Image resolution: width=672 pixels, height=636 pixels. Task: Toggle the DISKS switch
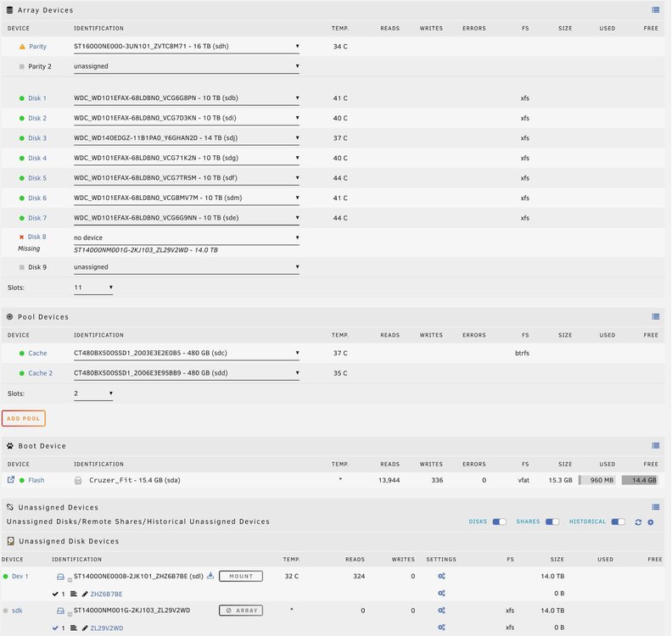pyautogui.click(x=499, y=522)
